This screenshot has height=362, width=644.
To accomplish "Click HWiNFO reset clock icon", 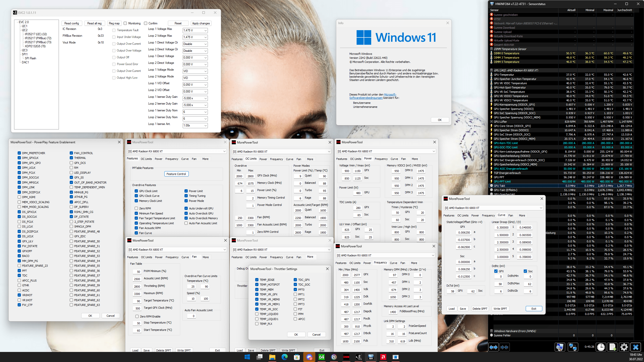I will pos(601,347).
